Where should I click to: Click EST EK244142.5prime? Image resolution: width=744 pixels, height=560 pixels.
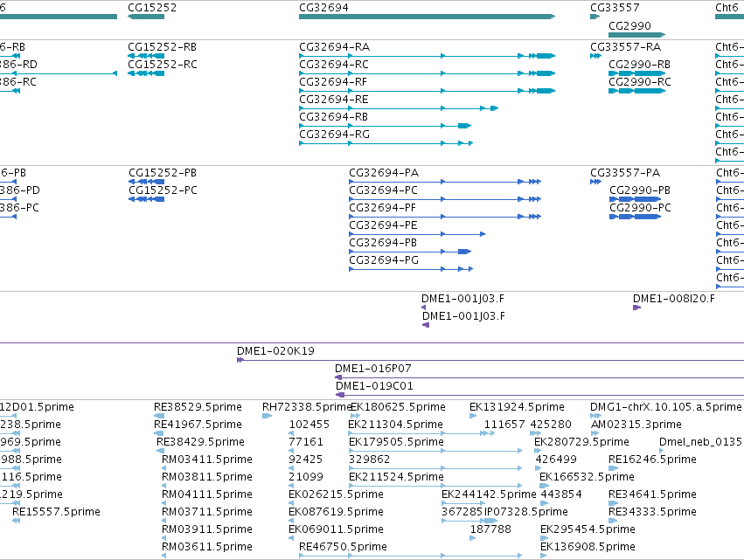coord(489,495)
